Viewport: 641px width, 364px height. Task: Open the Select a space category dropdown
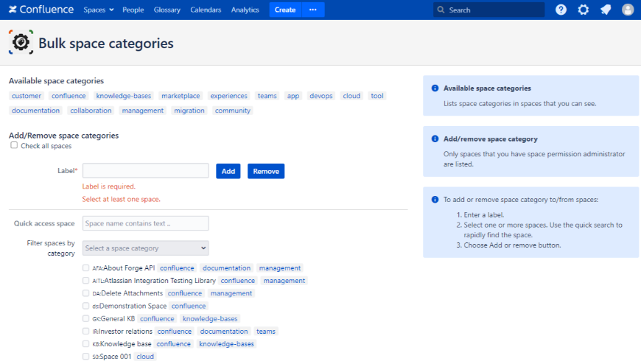[146, 248]
